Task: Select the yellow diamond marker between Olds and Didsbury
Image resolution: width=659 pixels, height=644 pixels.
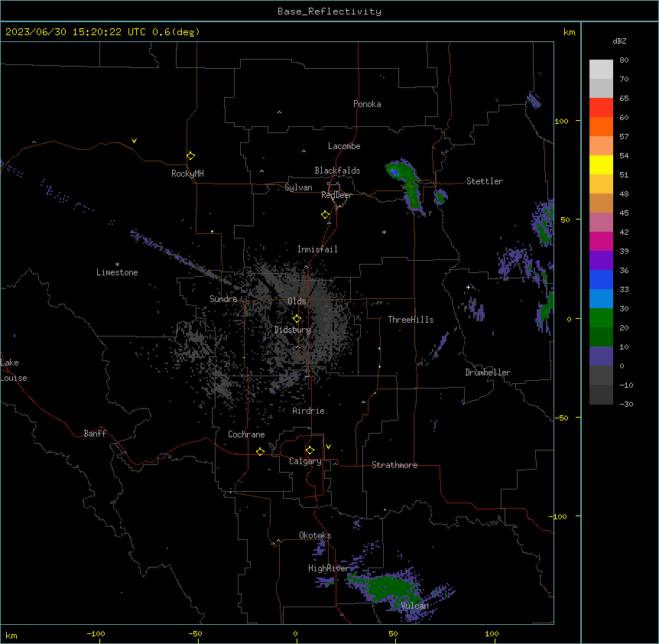Action: pyautogui.click(x=297, y=319)
